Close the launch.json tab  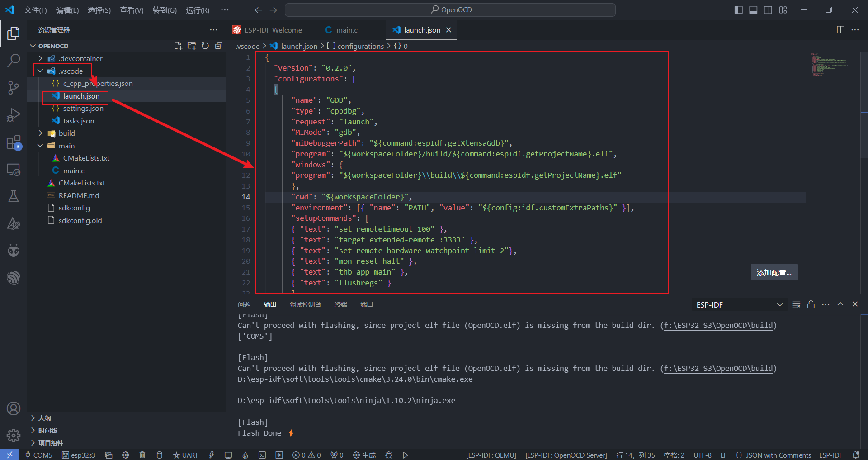[449, 30]
